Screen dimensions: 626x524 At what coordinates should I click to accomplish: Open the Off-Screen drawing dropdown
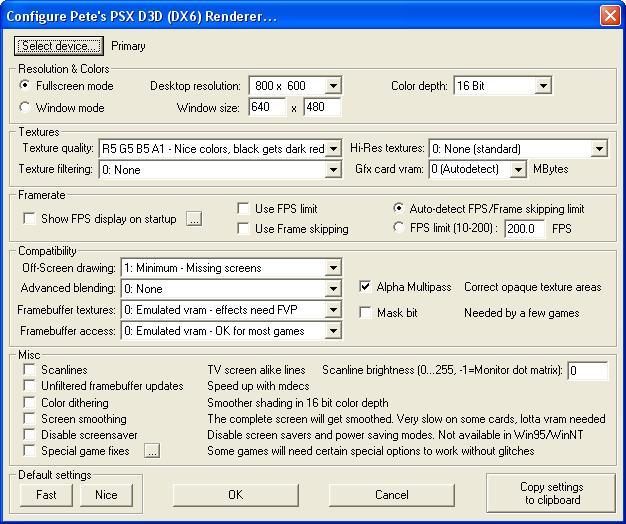click(x=231, y=268)
